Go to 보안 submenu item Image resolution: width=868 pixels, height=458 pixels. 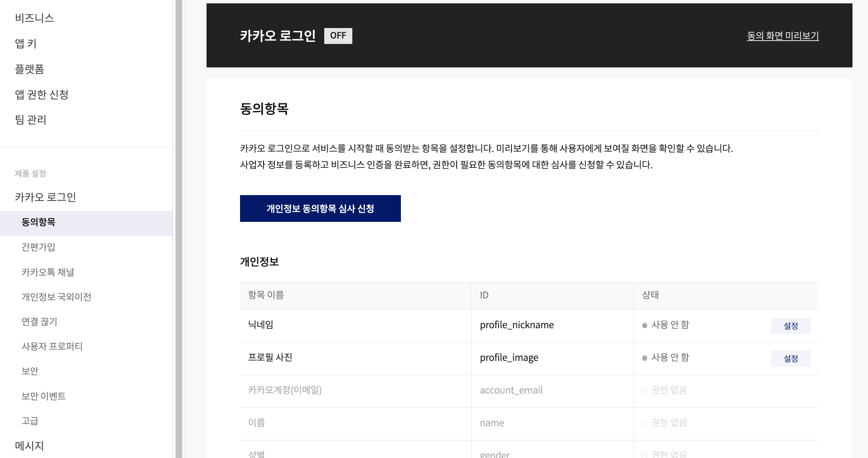pos(30,371)
